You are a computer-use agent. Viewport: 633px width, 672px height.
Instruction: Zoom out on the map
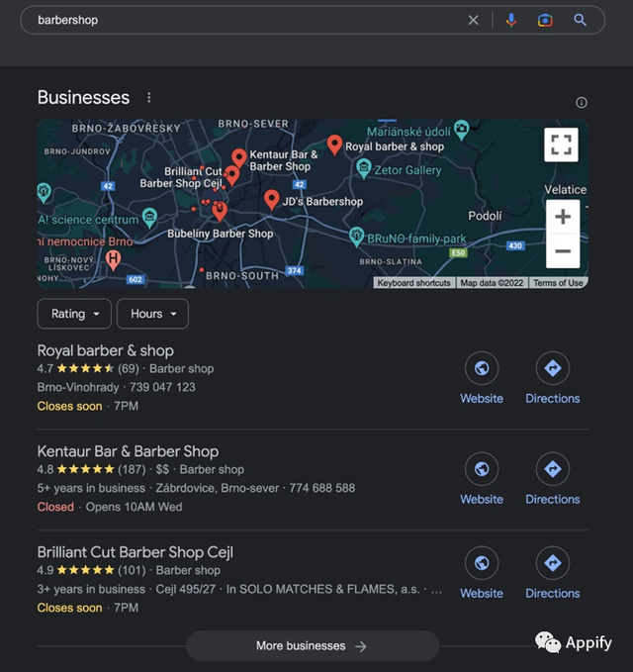(563, 251)
